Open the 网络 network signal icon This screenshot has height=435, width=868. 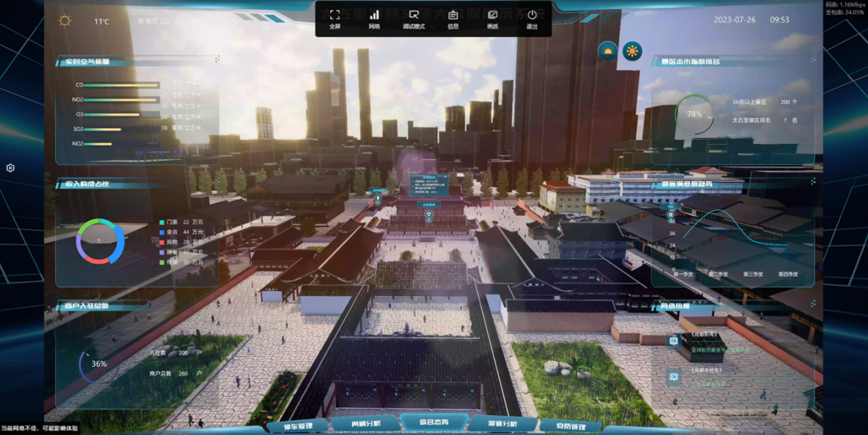click(x=374, y=15)
